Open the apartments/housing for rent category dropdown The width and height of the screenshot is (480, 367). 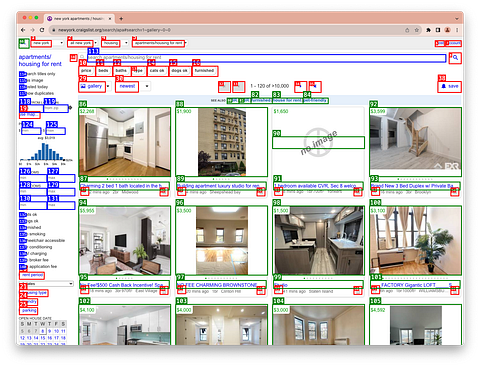(x=159, y=43)
